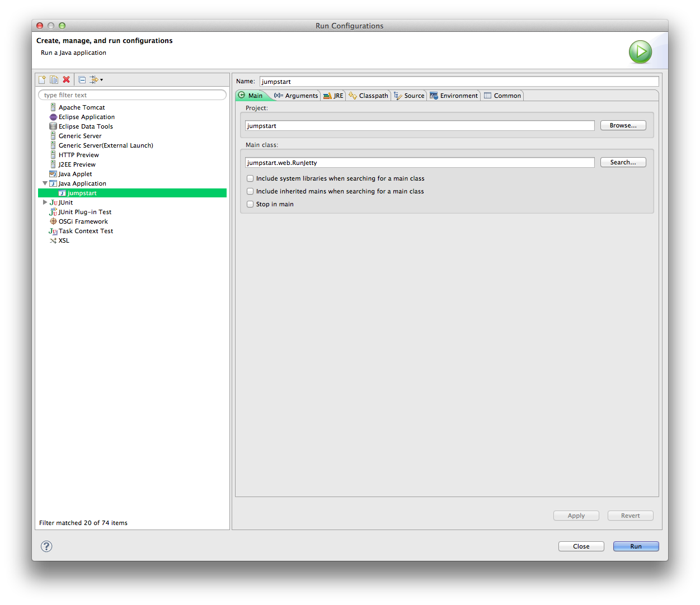Click the type filter text field

tap(132, 95)
